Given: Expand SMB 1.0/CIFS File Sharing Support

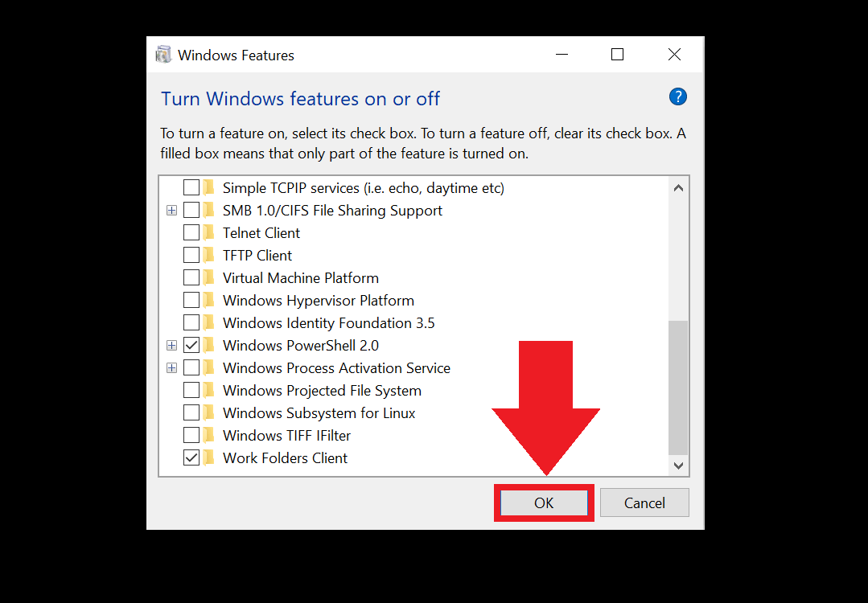Looking at the screenshot, I should tap(171, 210).
